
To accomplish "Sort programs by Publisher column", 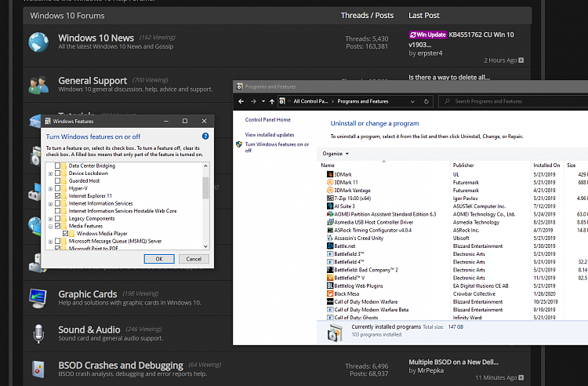I will (463, 166).
